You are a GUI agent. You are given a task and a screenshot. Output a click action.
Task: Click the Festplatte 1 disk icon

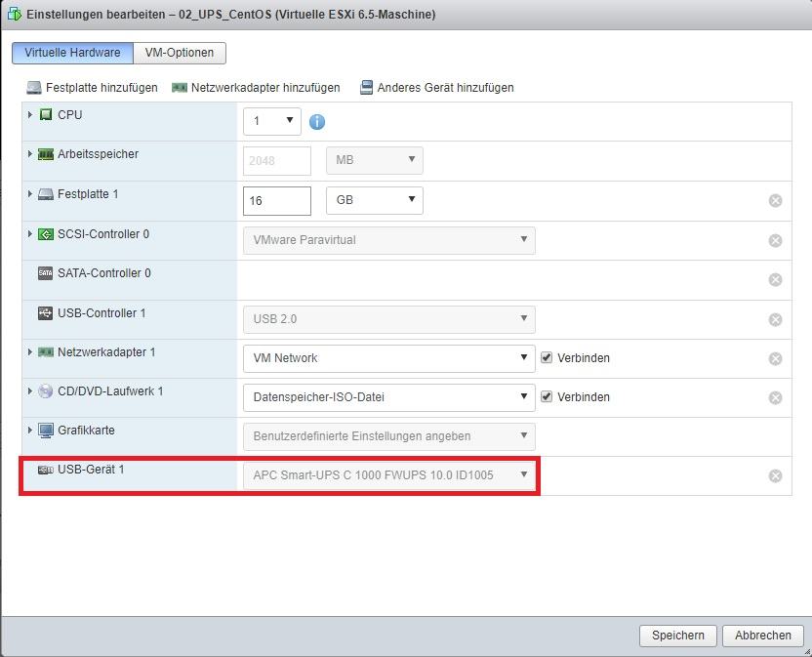tap(46, 194)
